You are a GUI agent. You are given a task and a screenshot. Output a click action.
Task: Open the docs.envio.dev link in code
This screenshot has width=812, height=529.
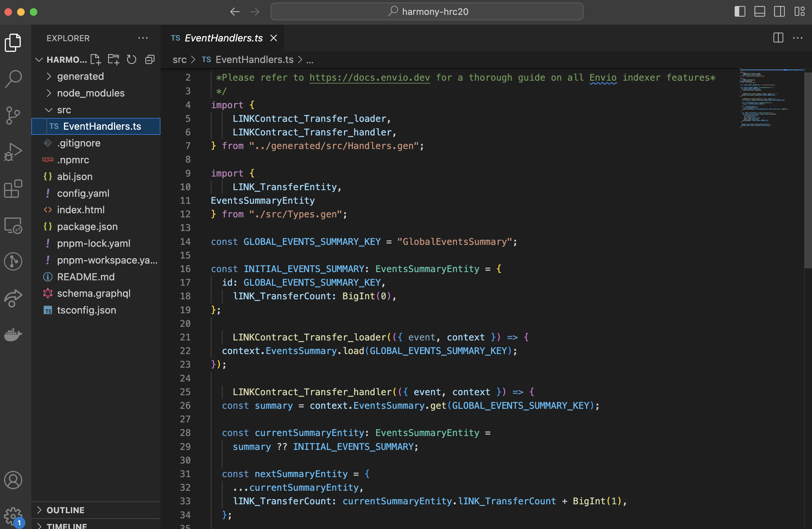pos(369,78)
